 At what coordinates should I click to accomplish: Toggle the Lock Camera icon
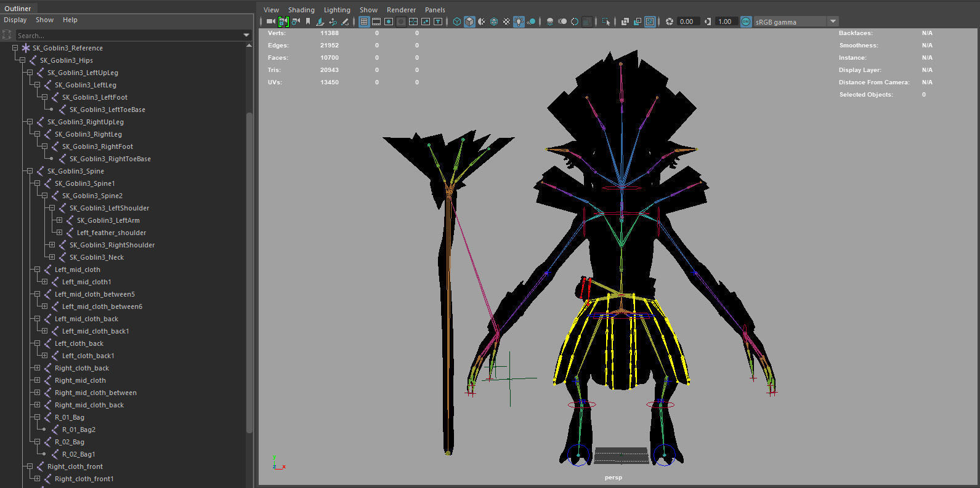283,22
